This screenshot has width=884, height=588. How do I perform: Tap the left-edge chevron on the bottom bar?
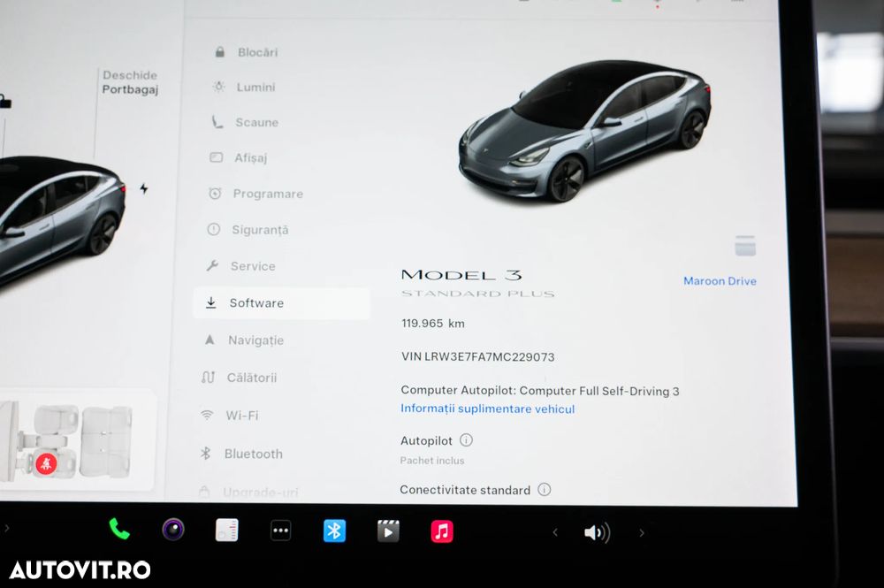[7, 528]
